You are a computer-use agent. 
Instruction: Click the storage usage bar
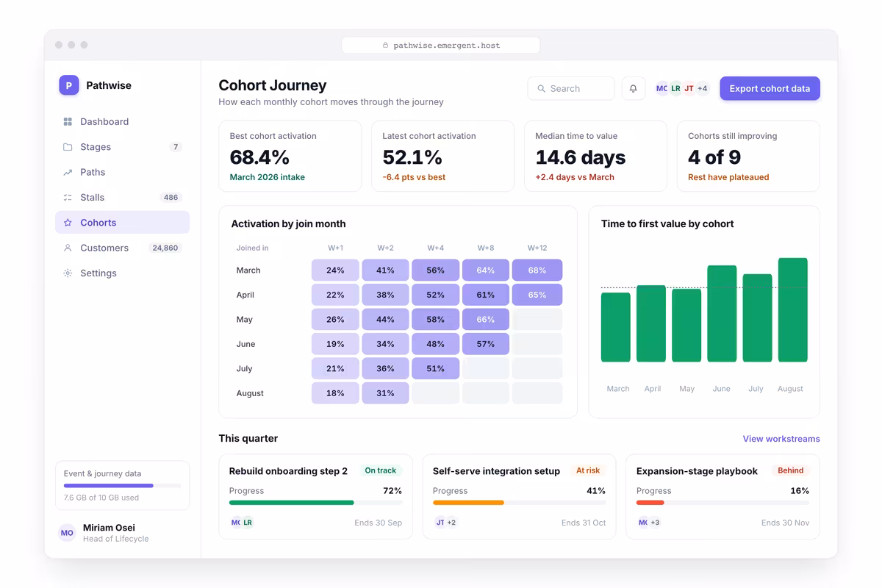click(x=122, y=486)
